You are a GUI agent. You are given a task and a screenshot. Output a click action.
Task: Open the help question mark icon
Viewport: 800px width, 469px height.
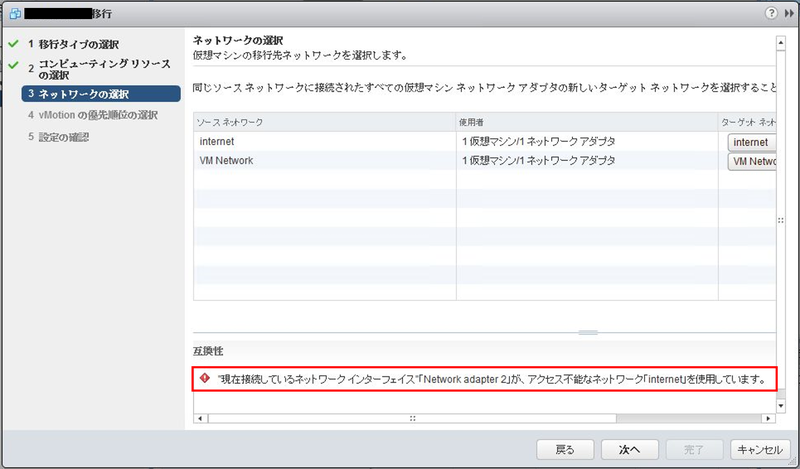771,13
